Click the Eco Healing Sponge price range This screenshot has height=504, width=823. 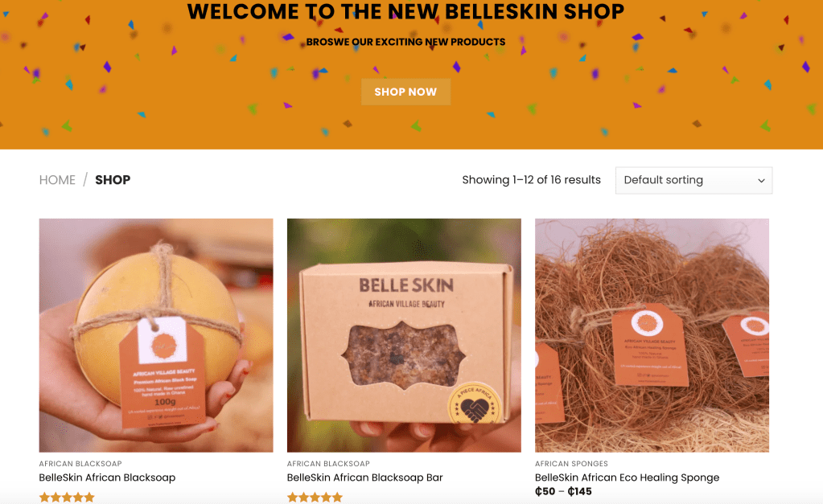(x=563, y=491)
